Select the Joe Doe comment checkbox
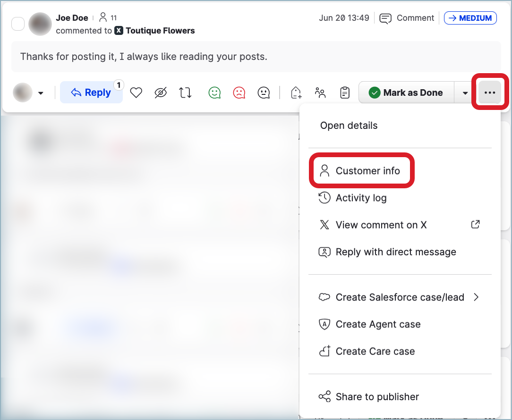512x420 pixels. (x=18, y=24)
